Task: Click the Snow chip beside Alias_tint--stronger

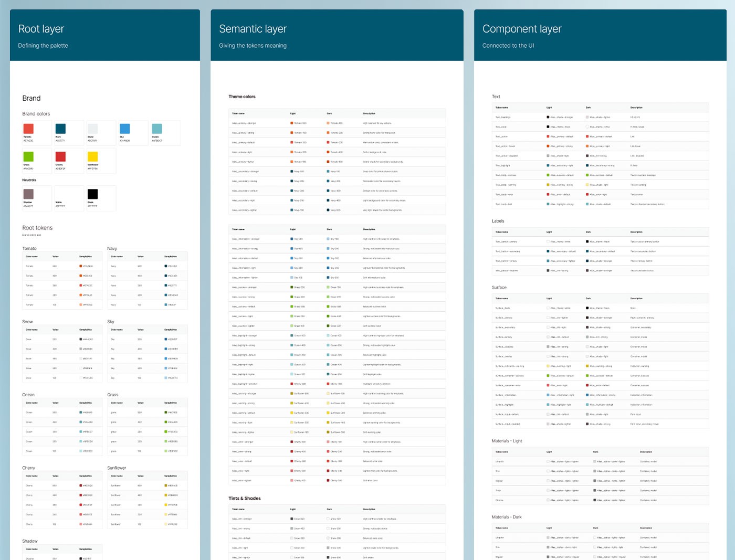Action: click(291, 519)
